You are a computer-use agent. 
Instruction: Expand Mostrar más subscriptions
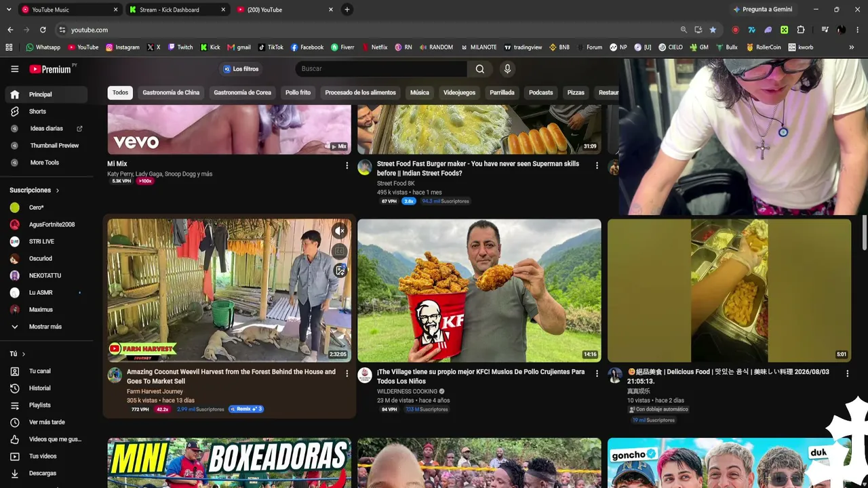coord(46,327)
